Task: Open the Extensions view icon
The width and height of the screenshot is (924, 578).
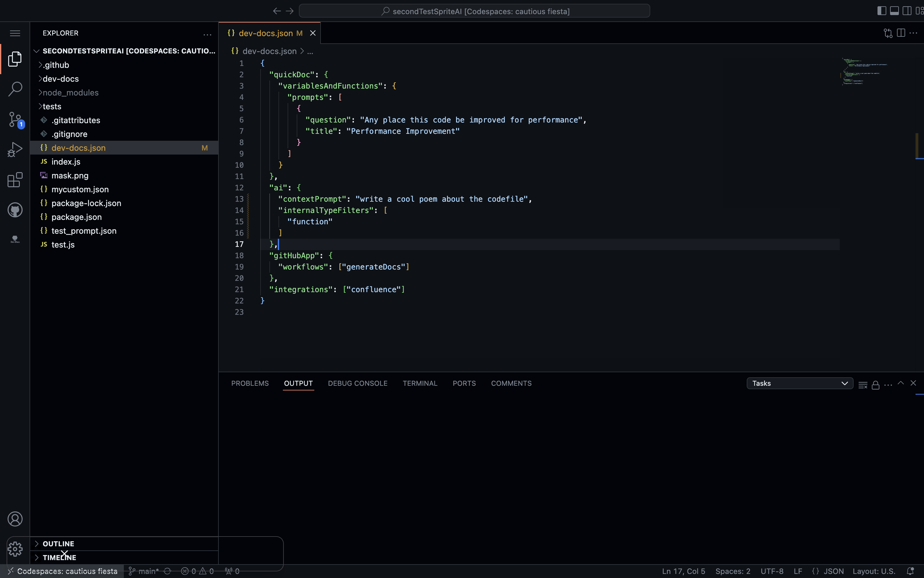Action: coord(14,180)
